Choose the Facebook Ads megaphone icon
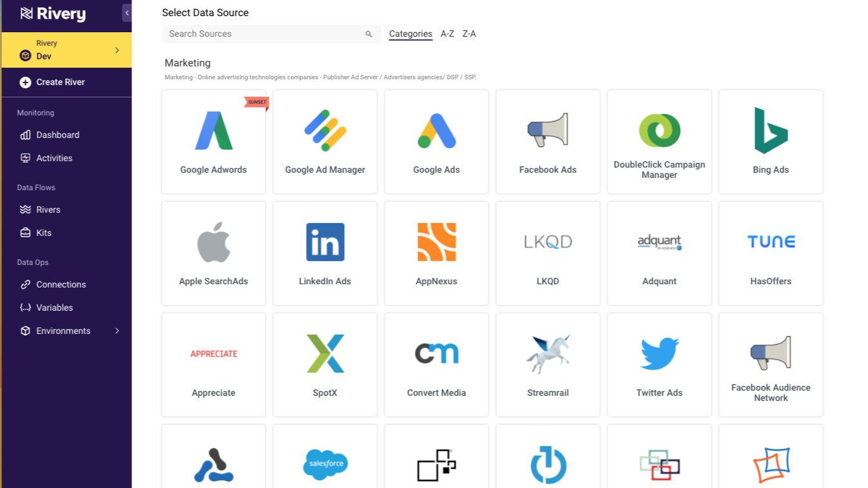 (x=548, y=131)
